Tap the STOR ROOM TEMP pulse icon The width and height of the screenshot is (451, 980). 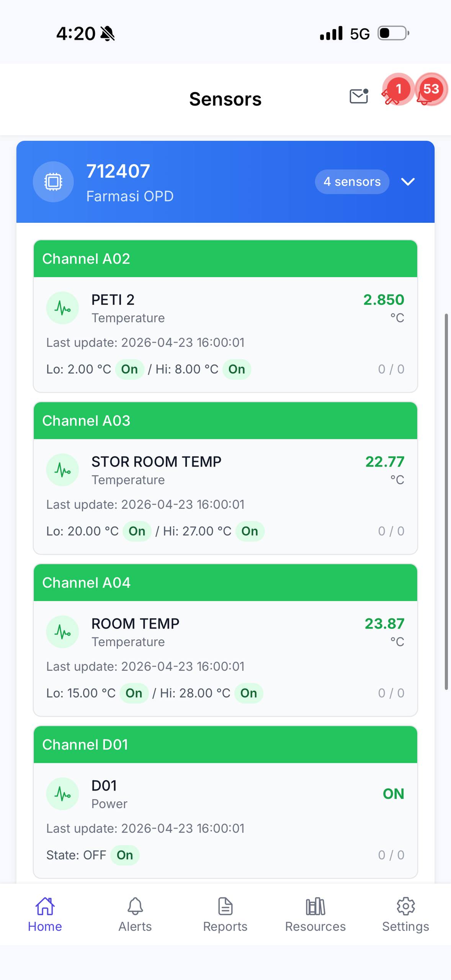coord(62,470)
